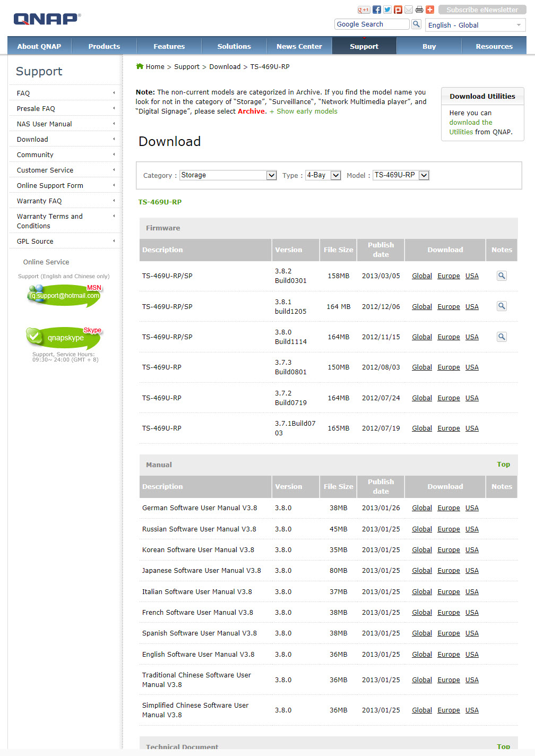Viewport: 535px width, 756px height.
Task: Contact support via MSN badge
Action: (65, 295)
